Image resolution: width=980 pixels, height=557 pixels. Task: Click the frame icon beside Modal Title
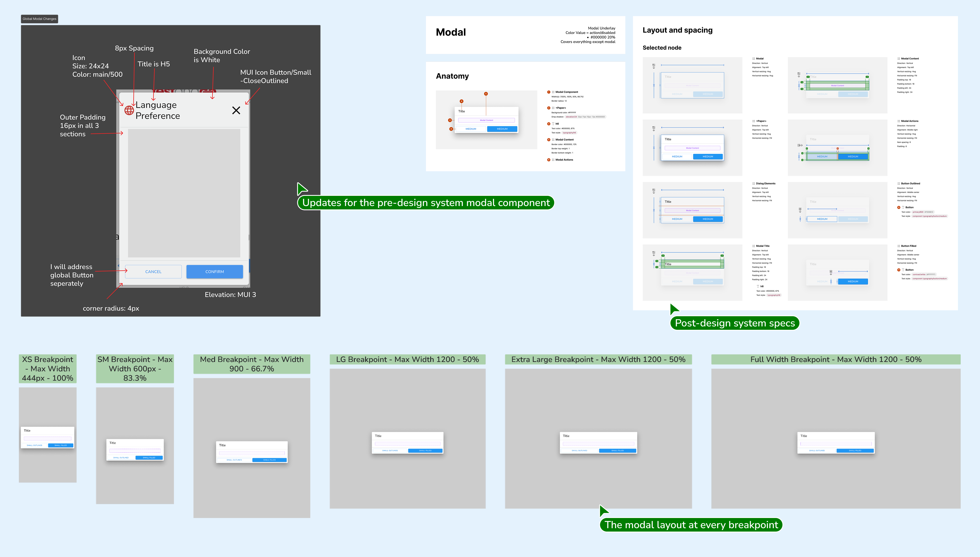coord(753,246)
